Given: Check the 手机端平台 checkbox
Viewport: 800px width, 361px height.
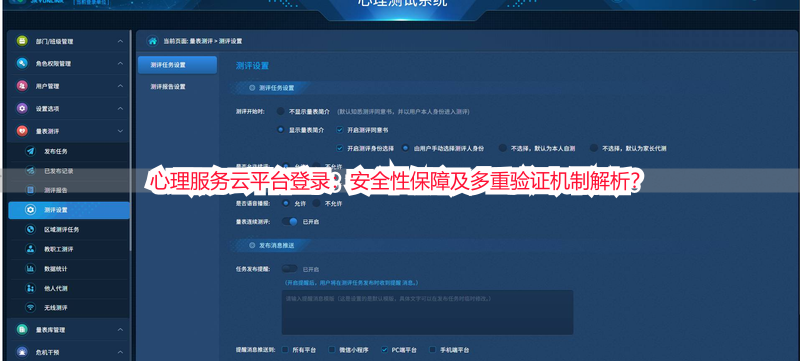Looking at the screenshot, I should [x=433, y=350].
